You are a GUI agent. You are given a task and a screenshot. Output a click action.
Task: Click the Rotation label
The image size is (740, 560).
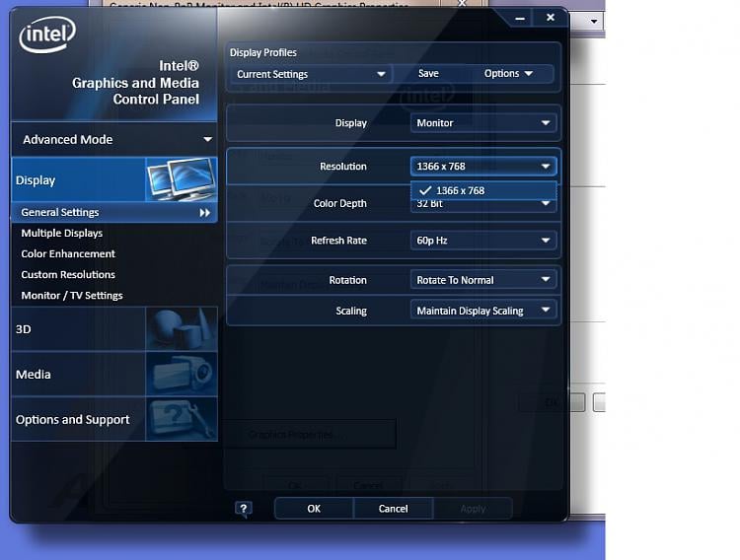(348, 280)
